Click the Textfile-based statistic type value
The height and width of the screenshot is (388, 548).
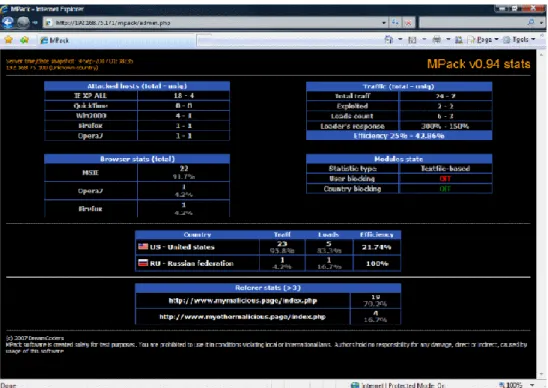pyautogui.click(x=445, y=168)
